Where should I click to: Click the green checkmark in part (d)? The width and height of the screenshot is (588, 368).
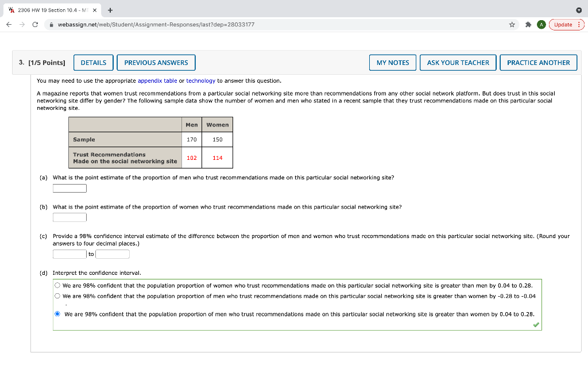tap(536, 325)
